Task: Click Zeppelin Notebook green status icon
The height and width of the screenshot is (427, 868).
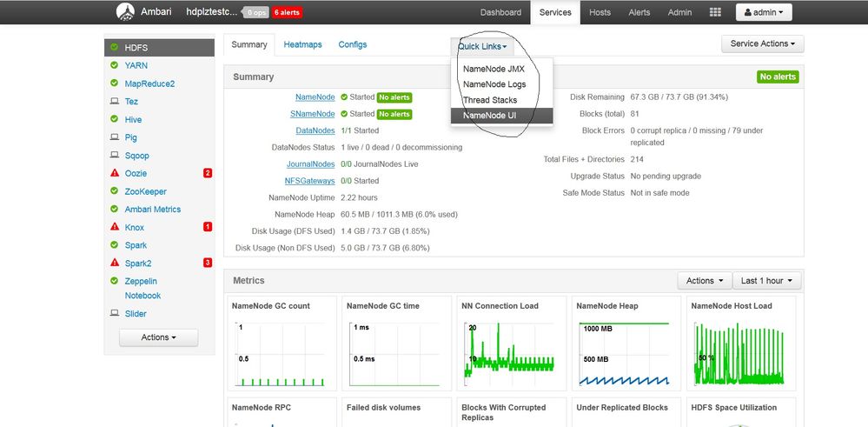Action: point(114,281)
